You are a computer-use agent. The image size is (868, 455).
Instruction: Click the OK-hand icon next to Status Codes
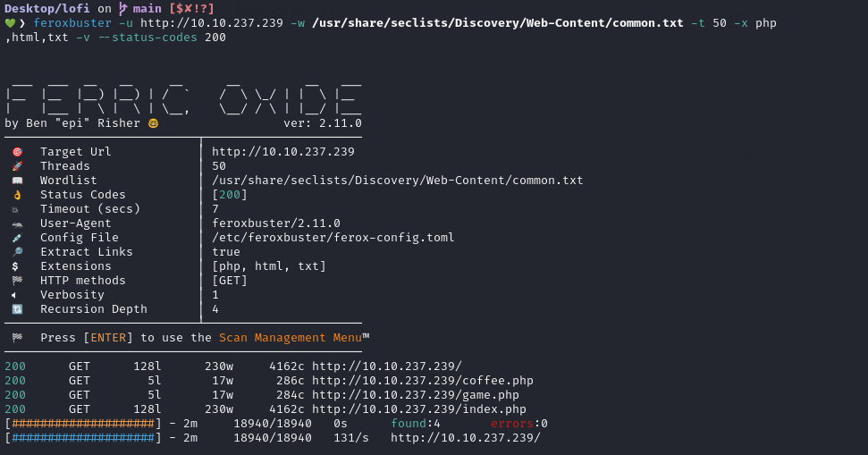pyautogui.click(x=17, y=195)
